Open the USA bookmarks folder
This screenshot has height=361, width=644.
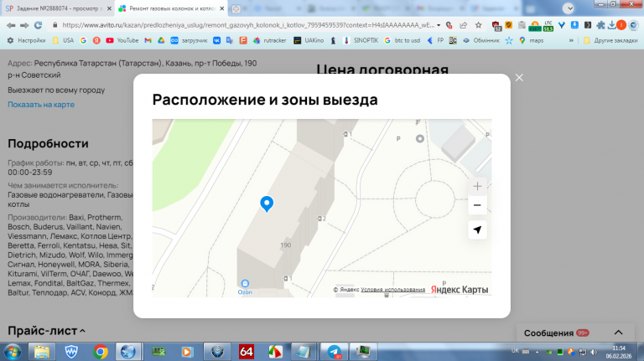click(63, 40)
